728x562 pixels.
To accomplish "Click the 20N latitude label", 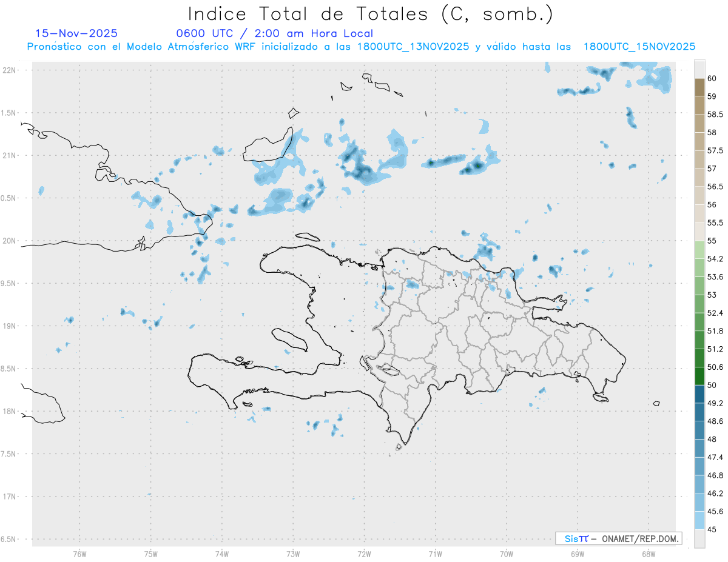I will 9,241.
